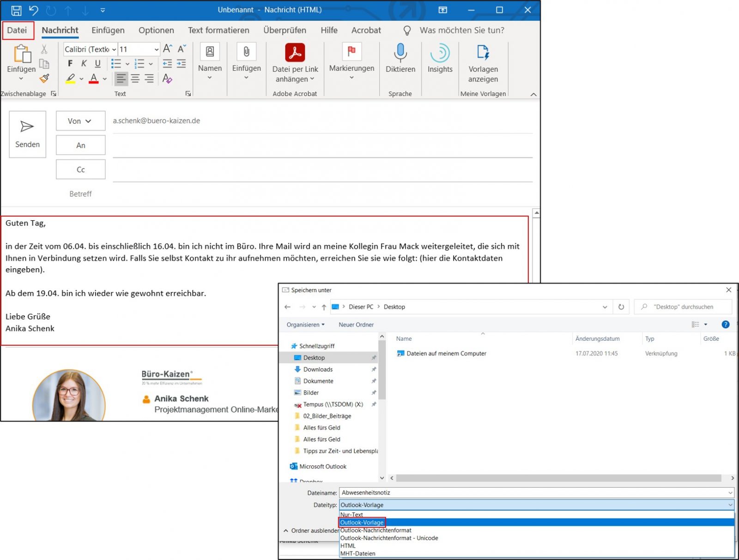Click Neuer Ordner in save dialog

tap(356, 325)
